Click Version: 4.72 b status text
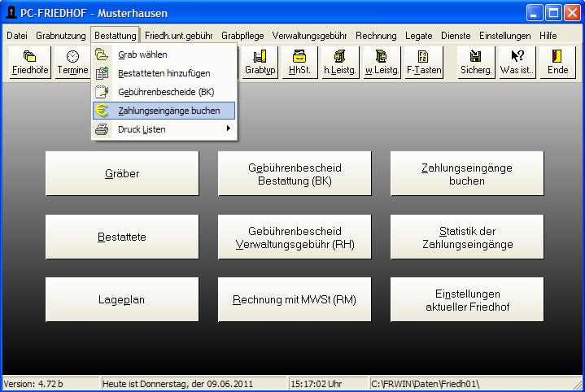Screen dimensions: 585x392 (33, 384)
